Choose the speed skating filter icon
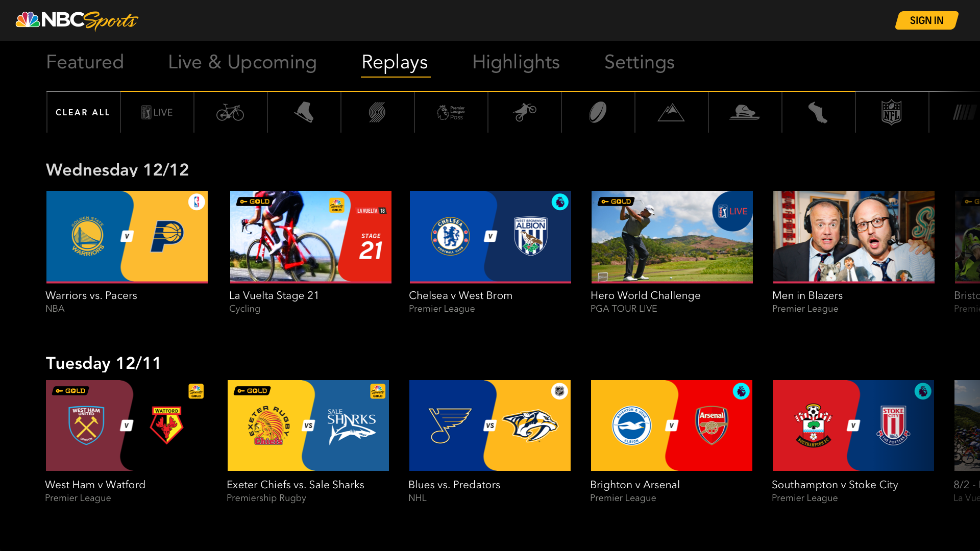 click(745, 112)
